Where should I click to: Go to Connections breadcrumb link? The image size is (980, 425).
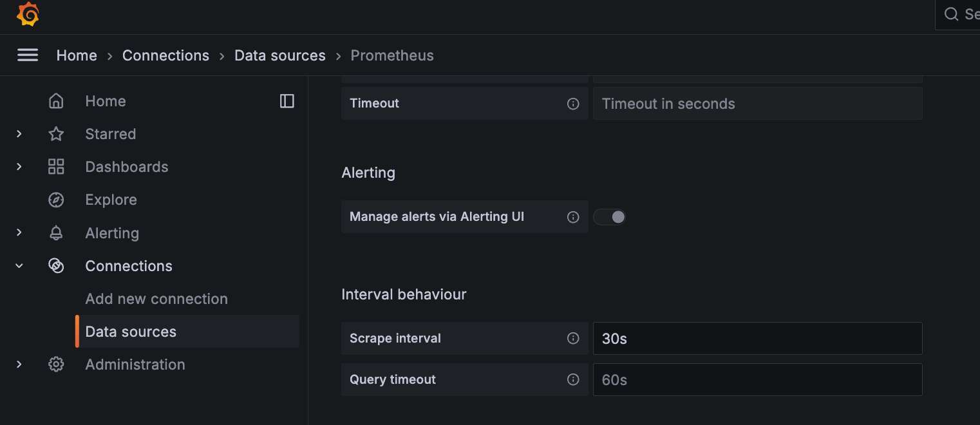(x=165, y=55)
